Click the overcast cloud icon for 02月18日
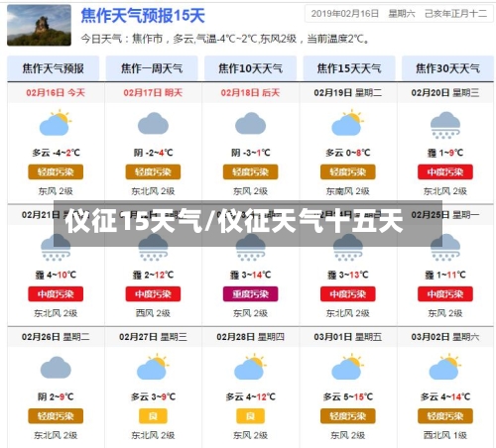496x448 pixels. pyautogui.click(x=250, y=123)
